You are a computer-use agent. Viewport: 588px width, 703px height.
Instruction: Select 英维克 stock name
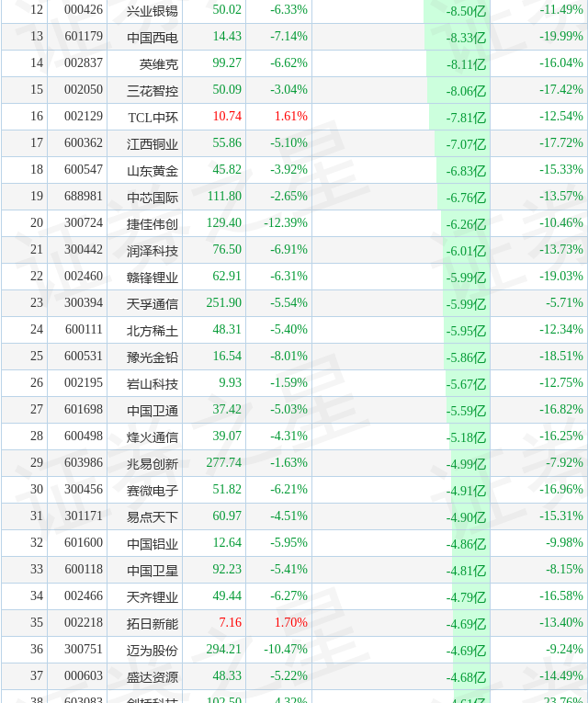pos(159,63)
